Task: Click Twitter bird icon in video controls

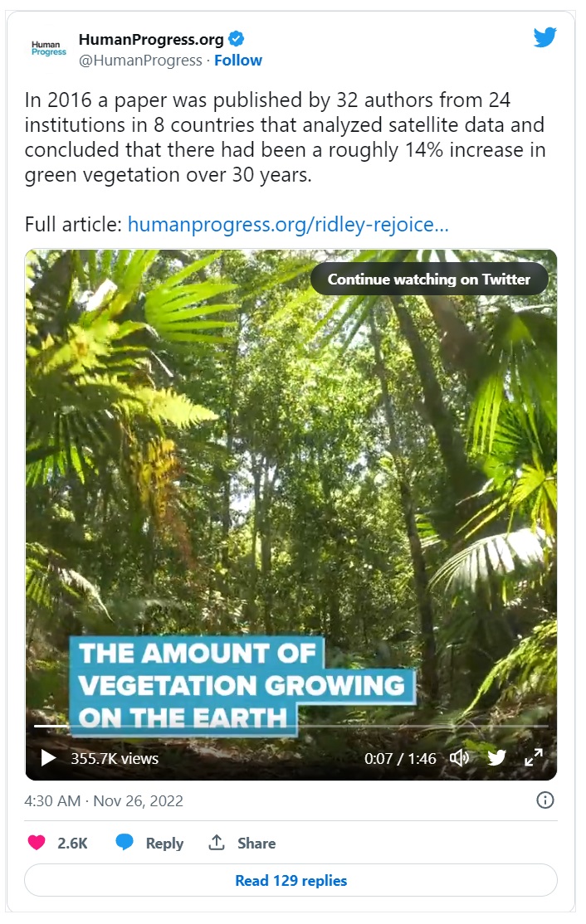Action: point(496,757)
